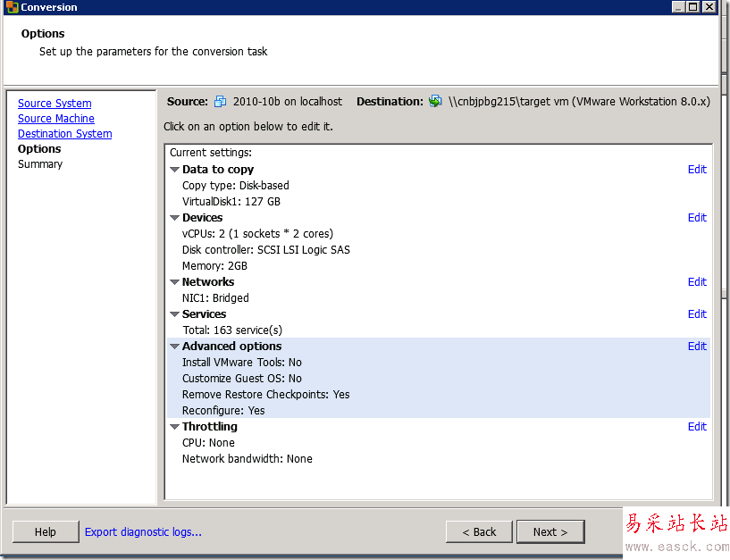The image size is (730, 560).
Task: Collapse the Throttling section
Action: pos(174,427)
